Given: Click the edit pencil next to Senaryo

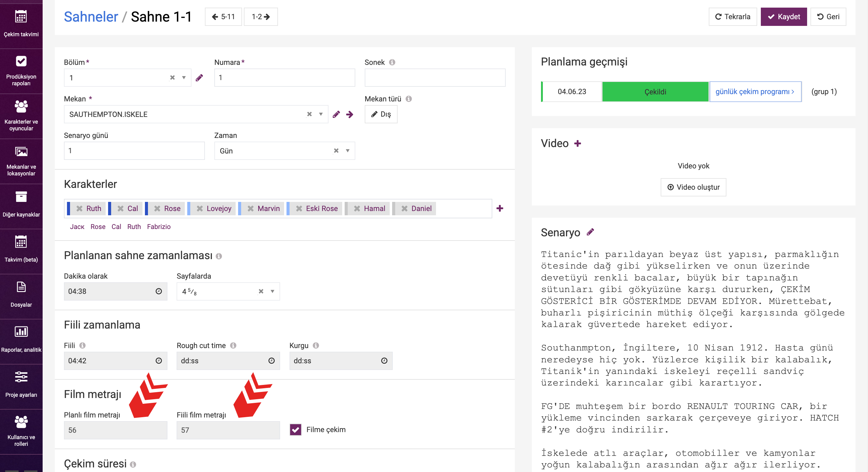Looking at the screenshot, I should (x=590, y=232).
